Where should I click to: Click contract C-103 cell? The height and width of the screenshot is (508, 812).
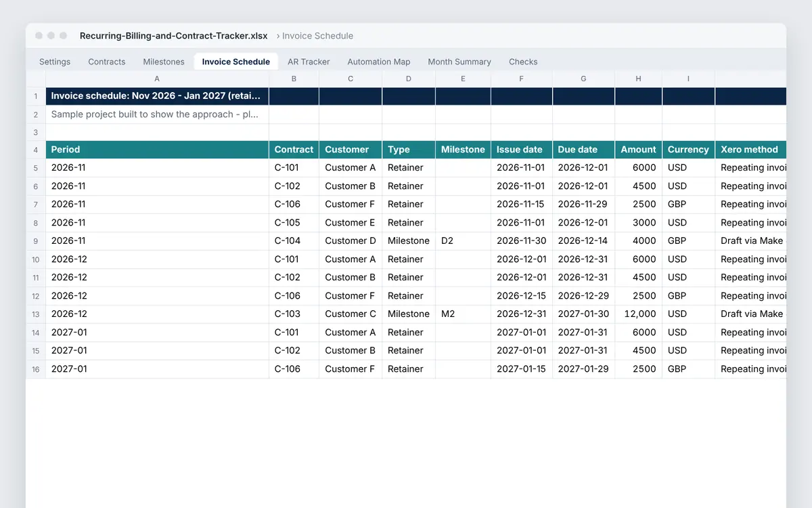294,314
